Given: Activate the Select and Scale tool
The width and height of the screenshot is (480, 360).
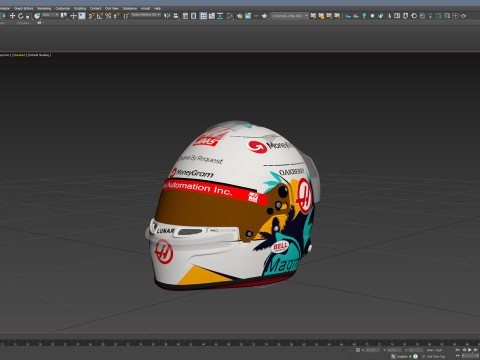Looking at the screenshot, I should (28, 16).
